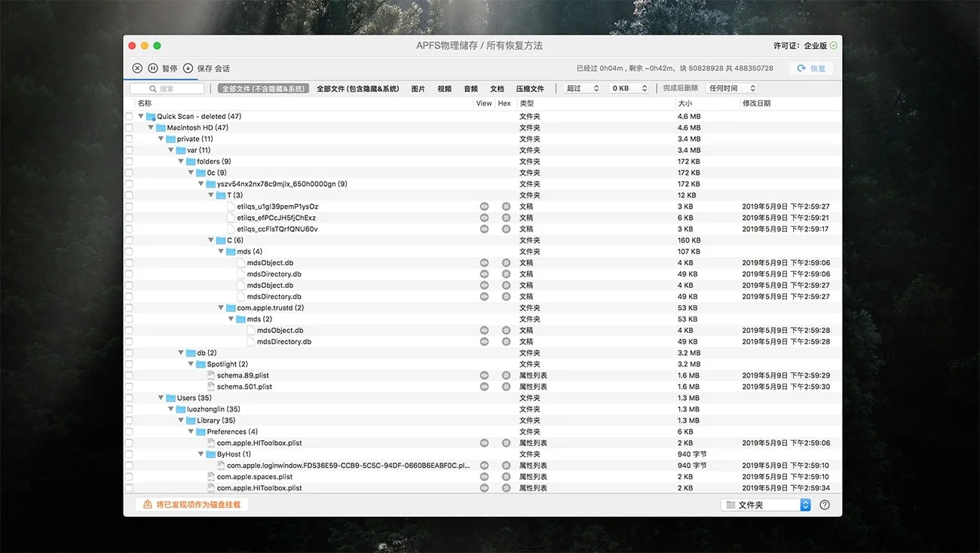
Task: Open the hash icon next to mdsObject.db
Action: tap(505, 262)
